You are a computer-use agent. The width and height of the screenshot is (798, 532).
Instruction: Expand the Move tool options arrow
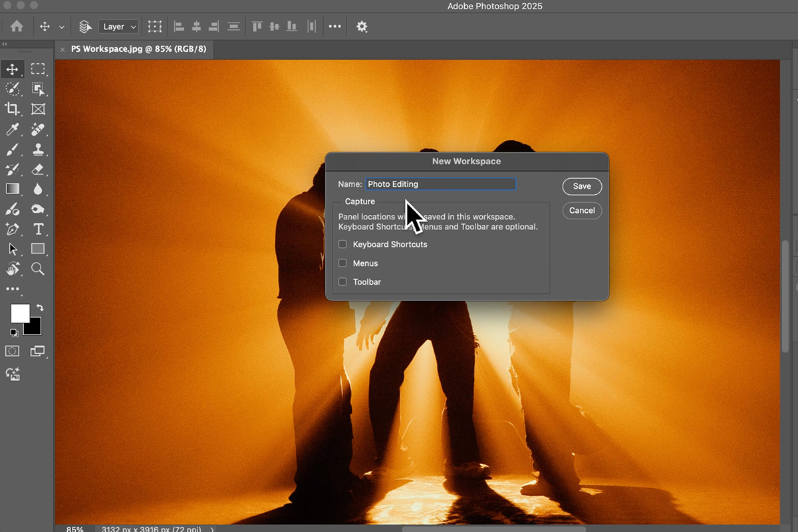(x=61, y=27)
